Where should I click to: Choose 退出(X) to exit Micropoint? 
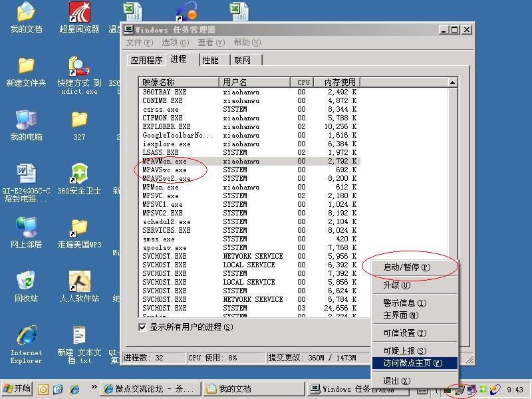414,381
